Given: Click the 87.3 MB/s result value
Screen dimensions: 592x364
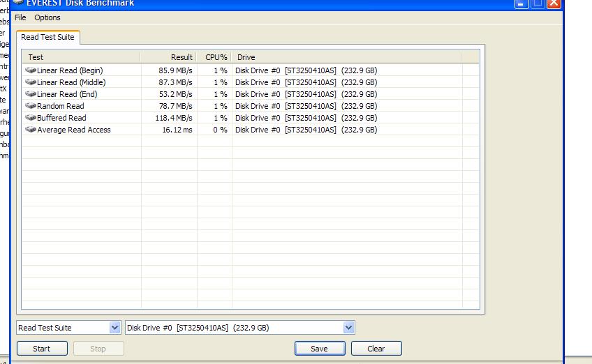Looking at the screenshot, I should [175, 82].
